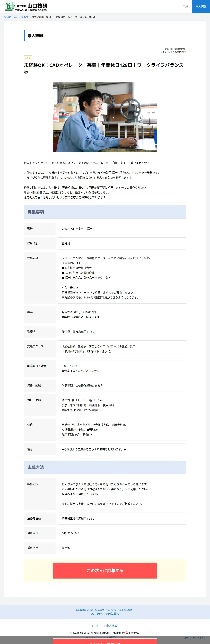Click the footer TOP link
Screen dimensions: 210x644
point(96,626)
